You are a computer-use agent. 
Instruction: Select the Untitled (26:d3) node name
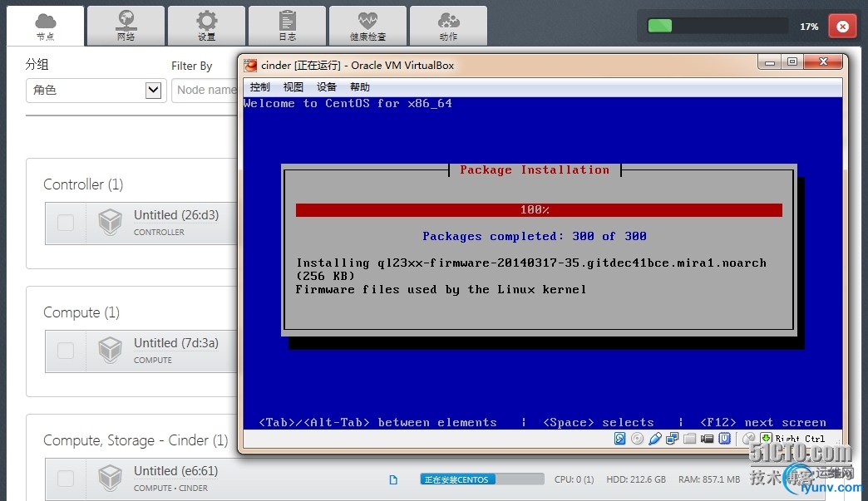click(x=176, y=215)
